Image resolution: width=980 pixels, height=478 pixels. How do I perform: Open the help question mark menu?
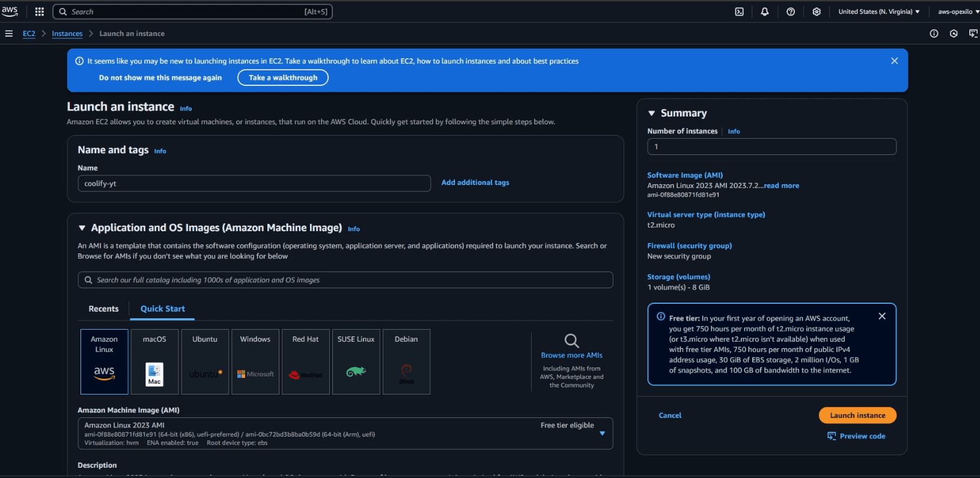tap(791, 11)
